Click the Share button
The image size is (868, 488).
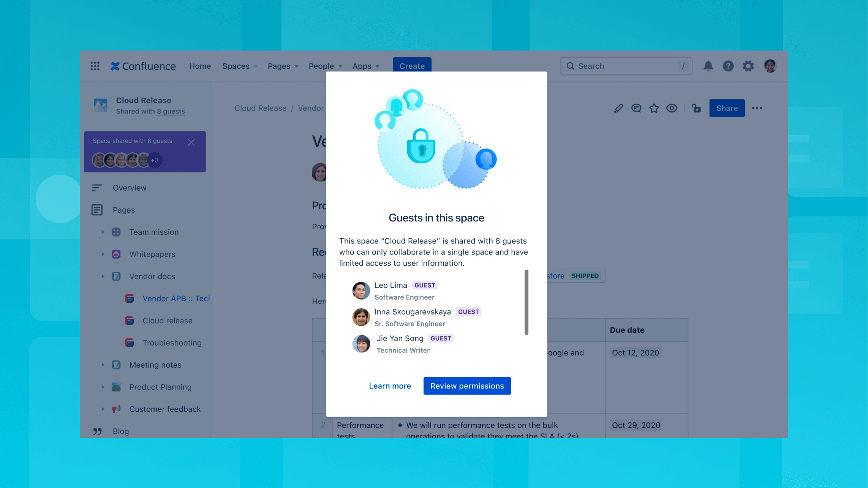(x=727, y=107)
